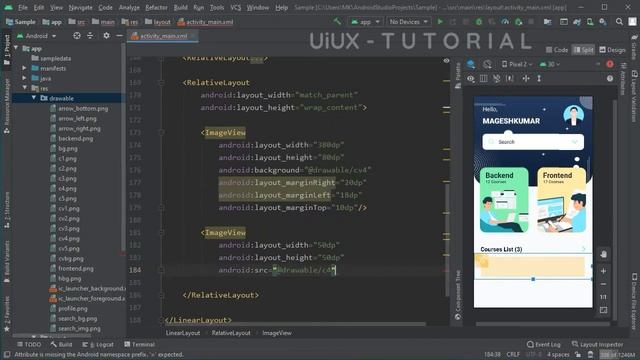640x360 pixels.
Task: Select the profile.png file
Action: click(73, 309)
